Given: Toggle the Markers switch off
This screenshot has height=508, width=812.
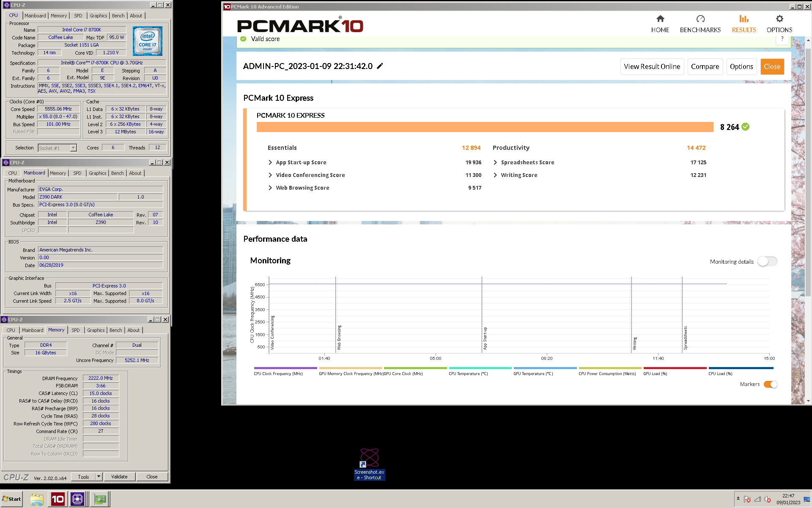Looking at the screenshot, I should point(771,384).
